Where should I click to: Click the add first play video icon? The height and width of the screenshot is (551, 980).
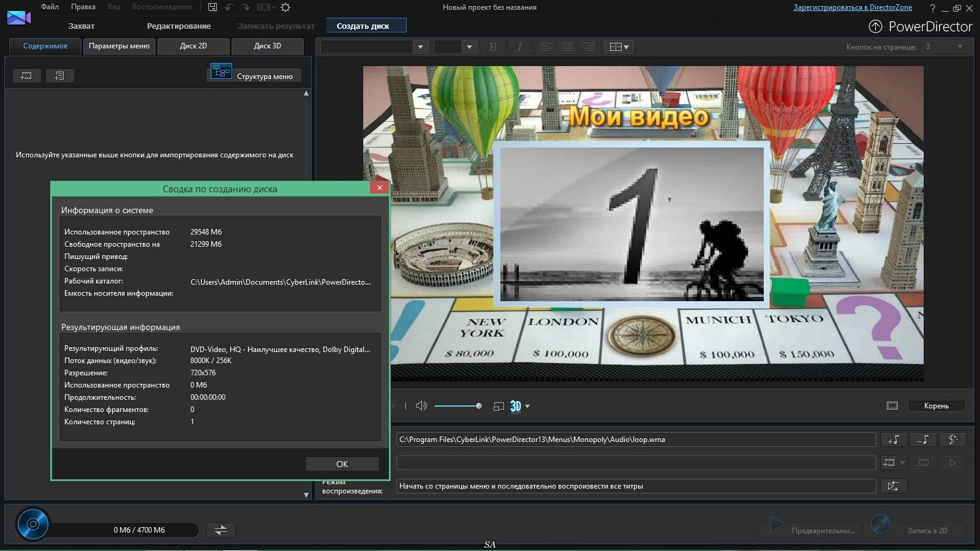click(889, 462)
